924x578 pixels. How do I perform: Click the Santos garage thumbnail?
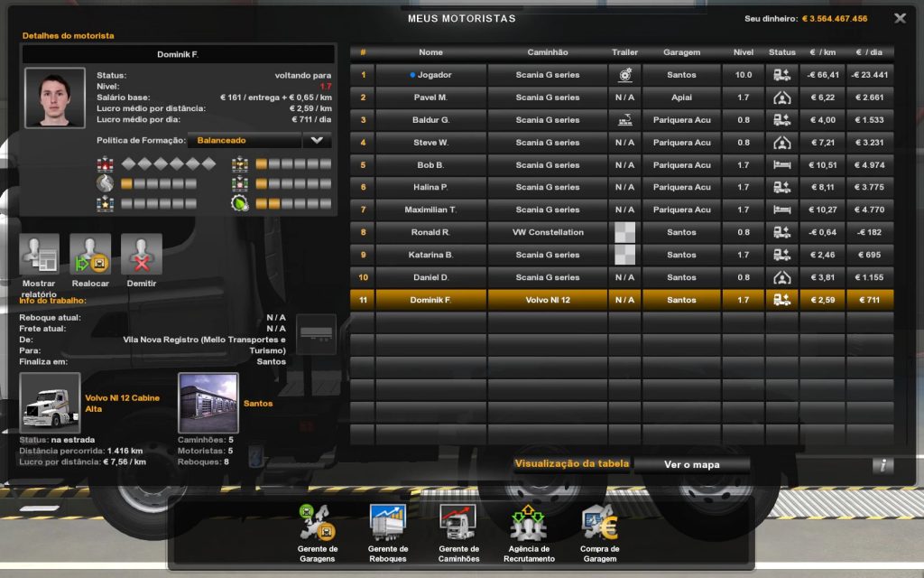click(208, 403)
